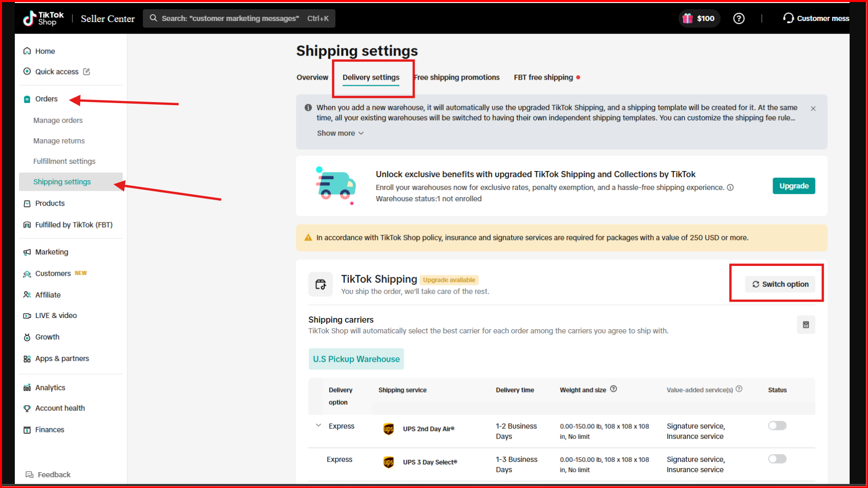Switch to the Overview tab
Image resolution: width=868 pixels, height=488 pixels.
click(312, 78)
